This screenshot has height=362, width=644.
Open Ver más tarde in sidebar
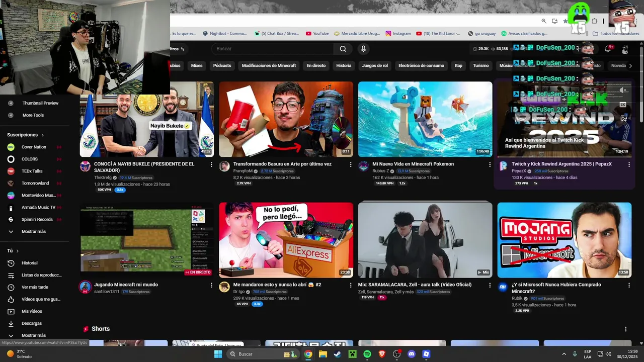(34, 287)
